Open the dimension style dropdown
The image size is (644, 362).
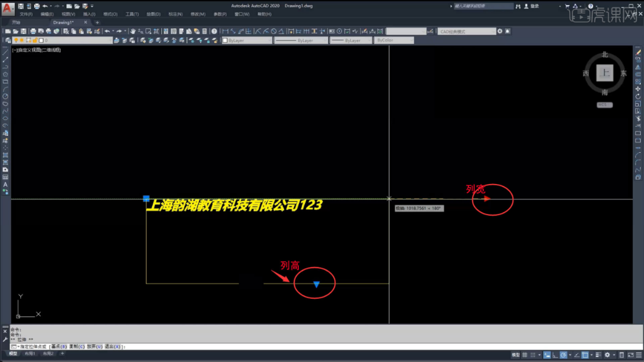[406, 31]
